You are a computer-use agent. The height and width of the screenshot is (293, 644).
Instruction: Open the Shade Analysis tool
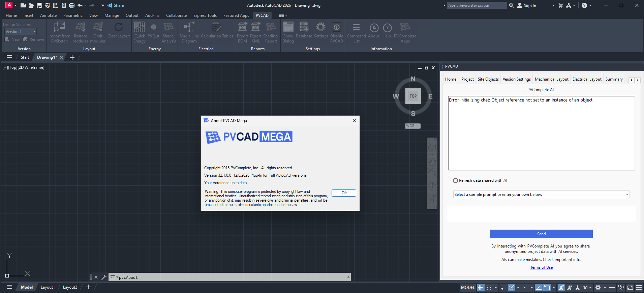(x=168, y=32)
